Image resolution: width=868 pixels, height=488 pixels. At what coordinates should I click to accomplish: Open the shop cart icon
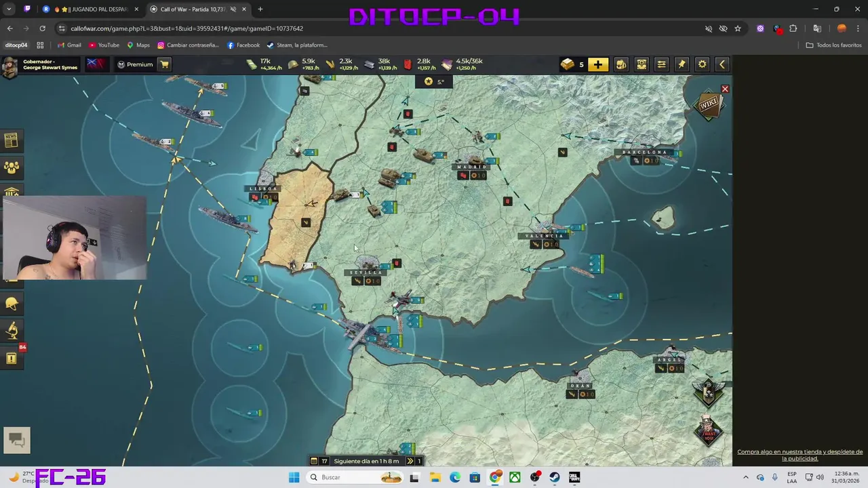tap(164, 64)
